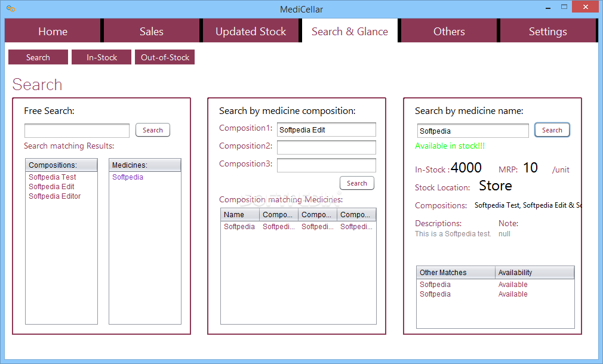Click the Compositions column header
This screenshot has height=364, width=603.
[x=61, y=165]
